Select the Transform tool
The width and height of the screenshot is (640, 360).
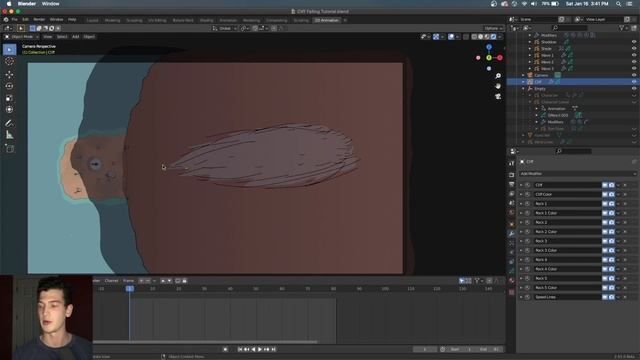pyautogui.click(x=9, y=109)
